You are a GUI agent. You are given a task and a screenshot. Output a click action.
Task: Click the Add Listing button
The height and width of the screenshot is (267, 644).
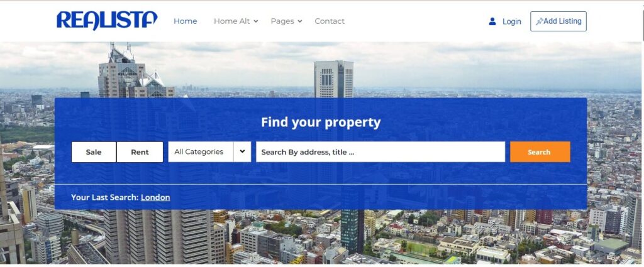[558, 21]
